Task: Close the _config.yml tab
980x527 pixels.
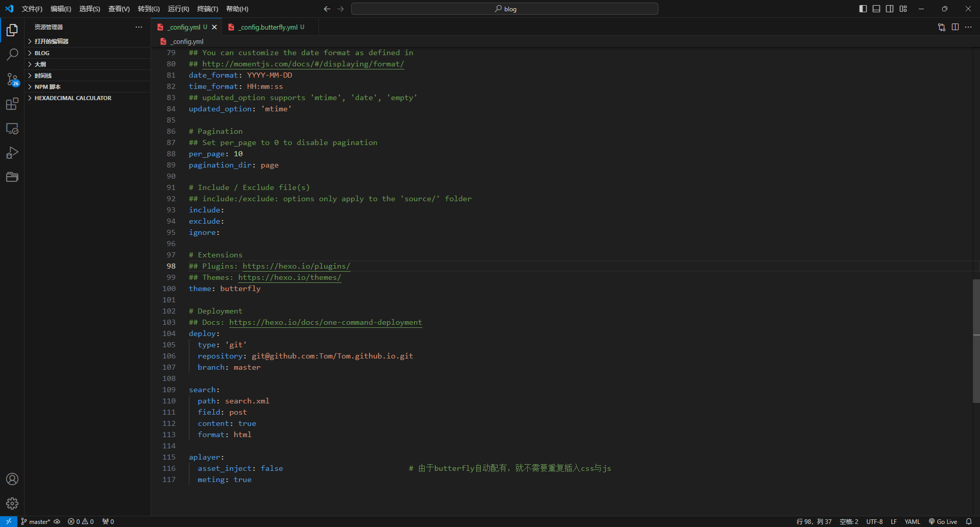Action: [x=214, y=27]
